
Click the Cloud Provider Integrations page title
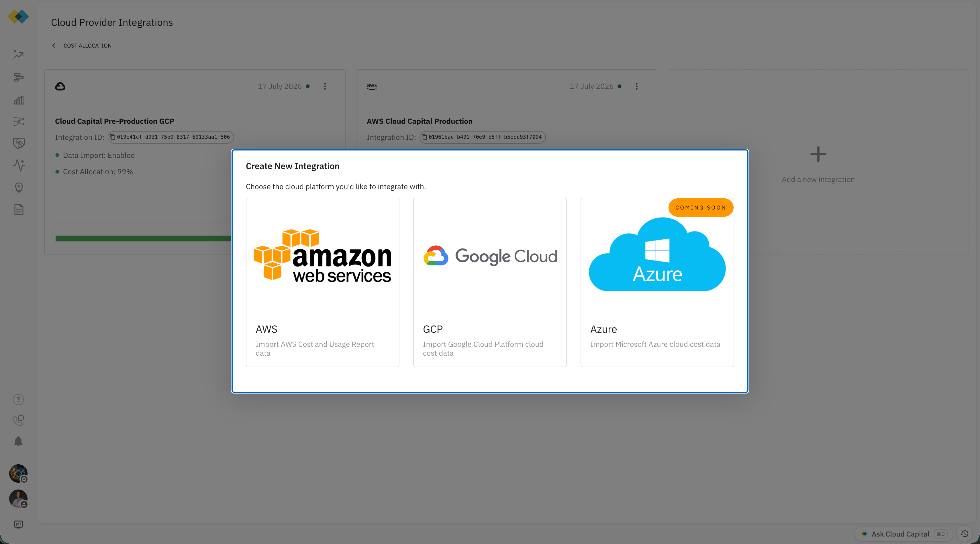coord(112,22)
